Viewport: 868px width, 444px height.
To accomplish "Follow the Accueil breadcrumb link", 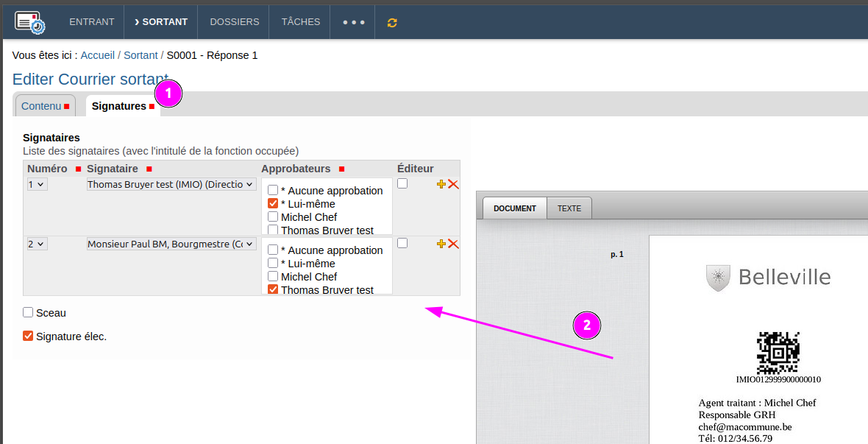I will coord(97,55).
